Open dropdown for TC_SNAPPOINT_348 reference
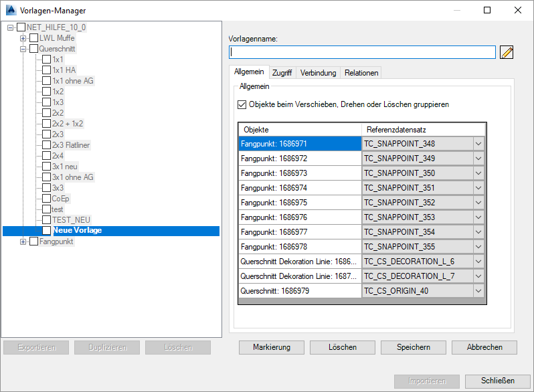Screen dimensions: 534x392 pyautogui.click(x=478, y=144)
